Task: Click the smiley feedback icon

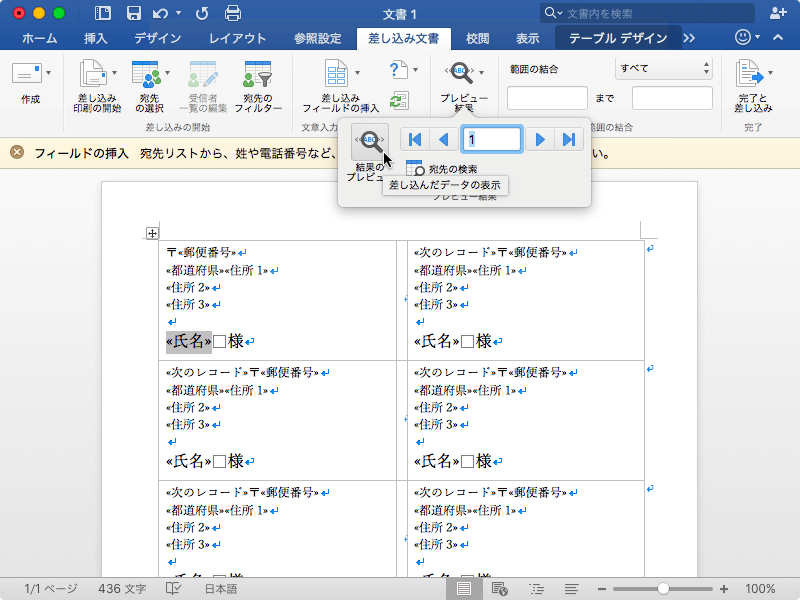Action: point(743,37)
